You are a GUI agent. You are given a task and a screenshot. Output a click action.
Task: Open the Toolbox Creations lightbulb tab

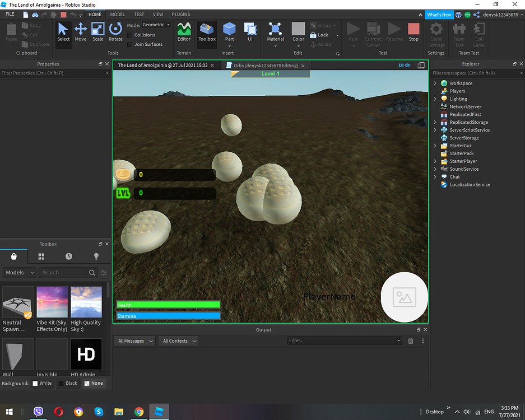coord(96,256)
